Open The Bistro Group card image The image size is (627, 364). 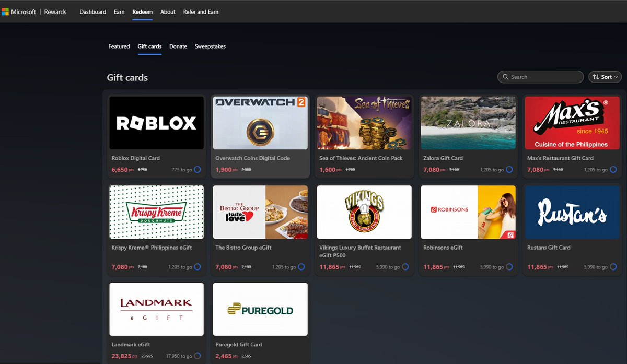[x=260, y=212]
